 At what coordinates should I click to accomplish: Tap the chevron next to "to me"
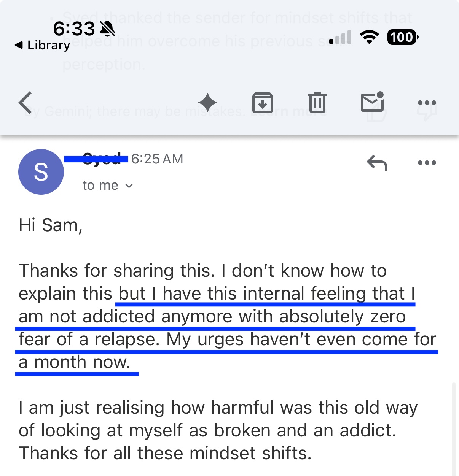click(x=129, y=186)
